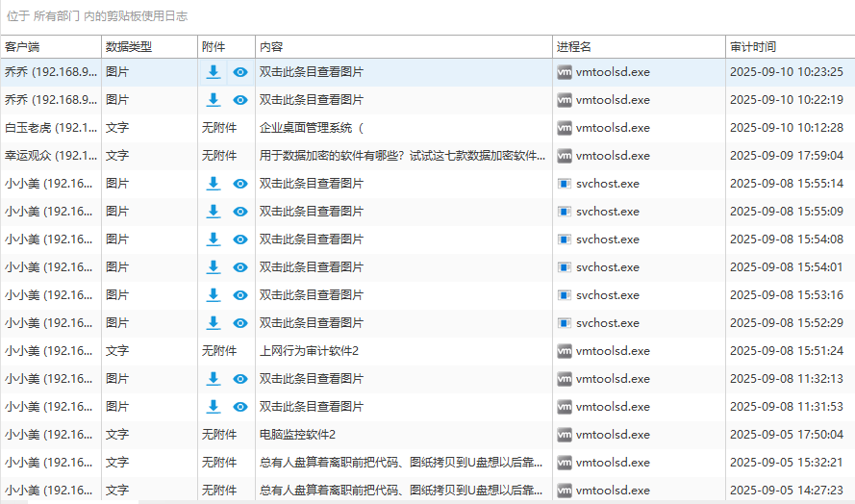855x504 pixels.
Task: Download attachment for the 11:31:53 entry
Action: [x=214, y=407]
